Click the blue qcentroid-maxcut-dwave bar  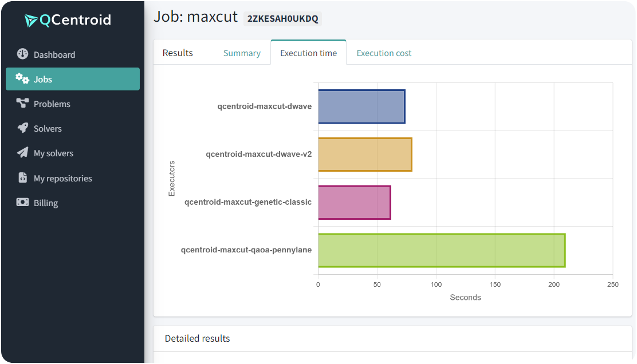click(361, 106)
